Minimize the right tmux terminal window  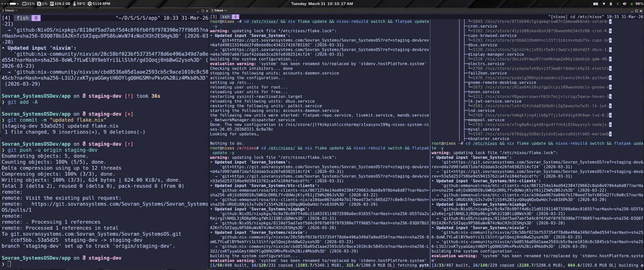pos(632,11)
